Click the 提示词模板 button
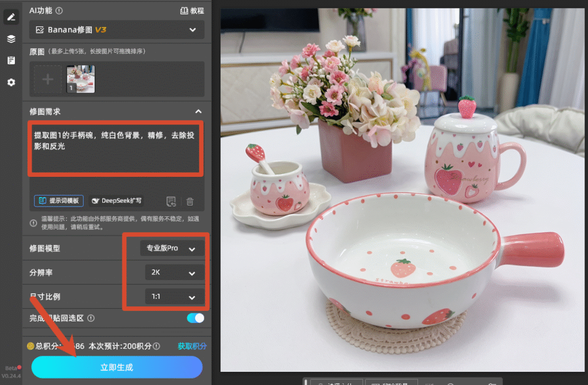This screenshot has width=588, height=385. click(x=59, y=201)
